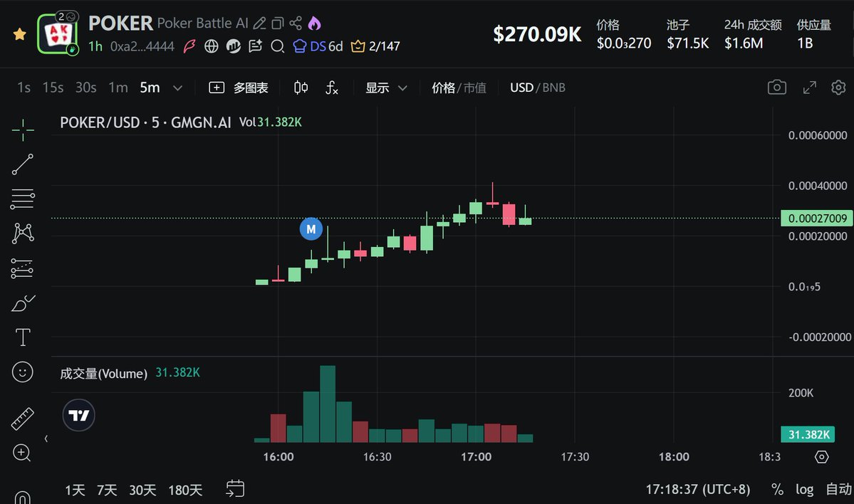Switch to the 1m timeframe
The image size is (854, 504).
(x=118, y=88)
